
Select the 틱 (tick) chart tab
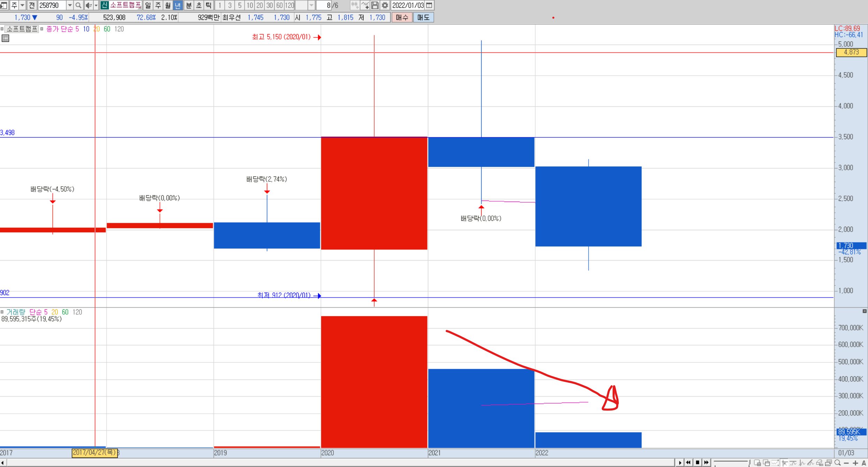(x=208, y=5)
